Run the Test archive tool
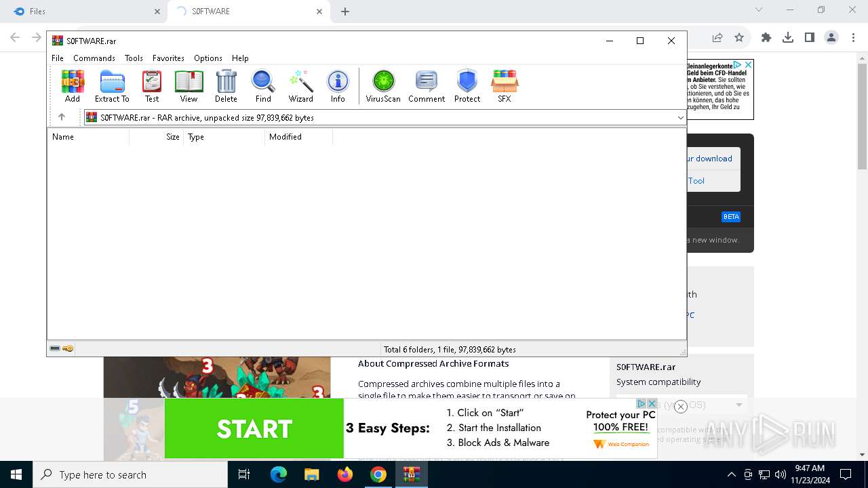 [x=152, y=86]
